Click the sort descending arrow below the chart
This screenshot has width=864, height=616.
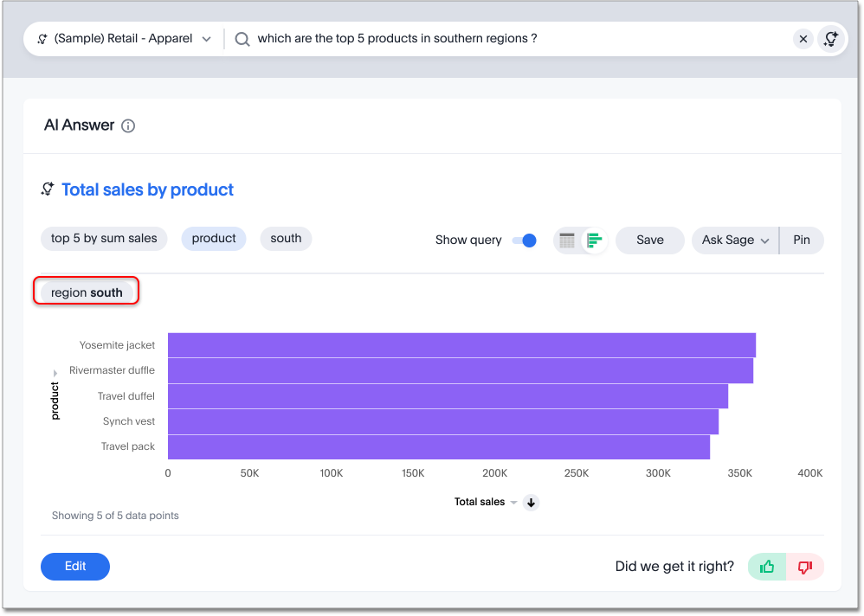[532, 503]
